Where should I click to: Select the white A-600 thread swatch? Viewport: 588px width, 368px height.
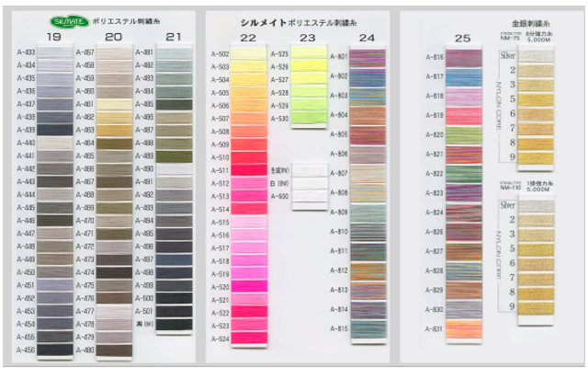pos(309,196)
